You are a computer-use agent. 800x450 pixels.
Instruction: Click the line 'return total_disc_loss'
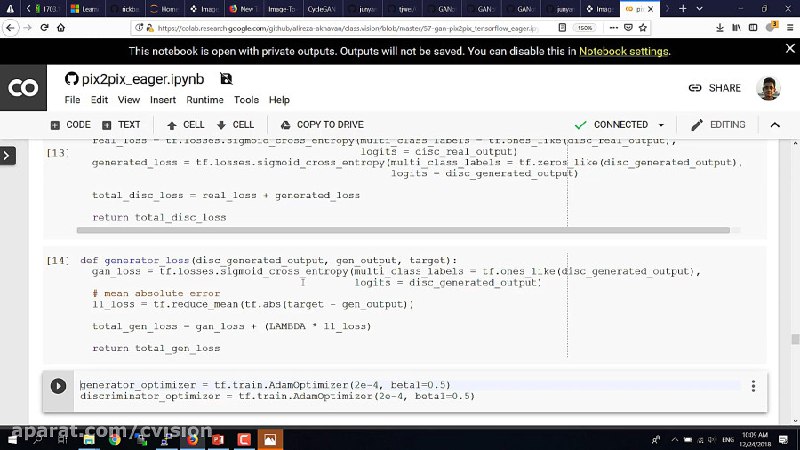click(159, 217)
